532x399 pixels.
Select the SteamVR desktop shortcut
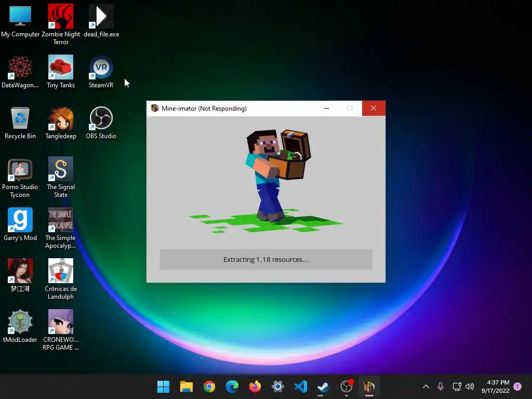coord(101,72)
